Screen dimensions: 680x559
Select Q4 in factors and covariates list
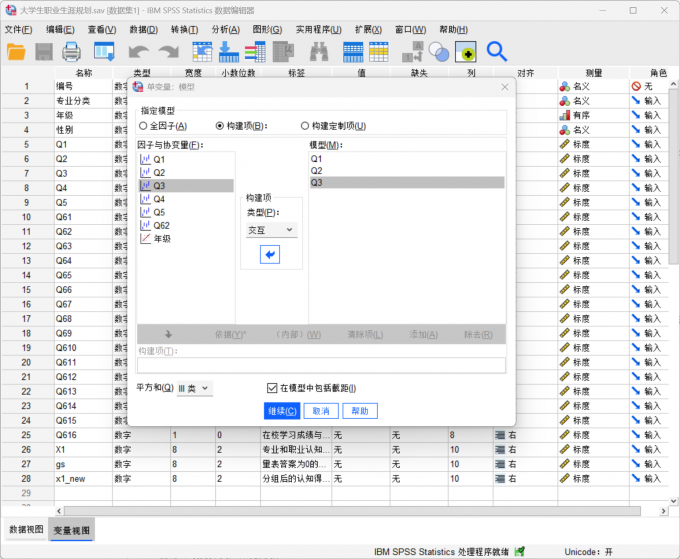click(186, 199)
